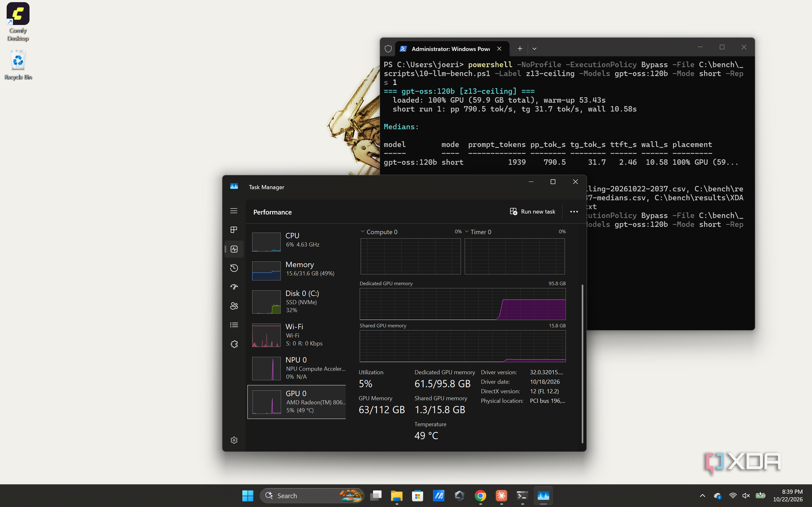Open the Services page icon
812x507 pixels.
click(234, 344)
